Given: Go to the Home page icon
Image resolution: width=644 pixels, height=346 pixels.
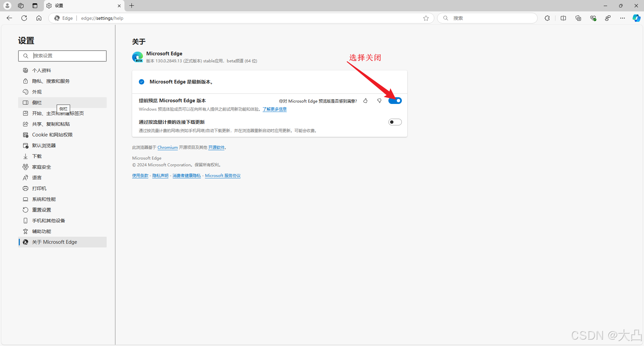Looking at the screenshot, I should coord(39,18).
